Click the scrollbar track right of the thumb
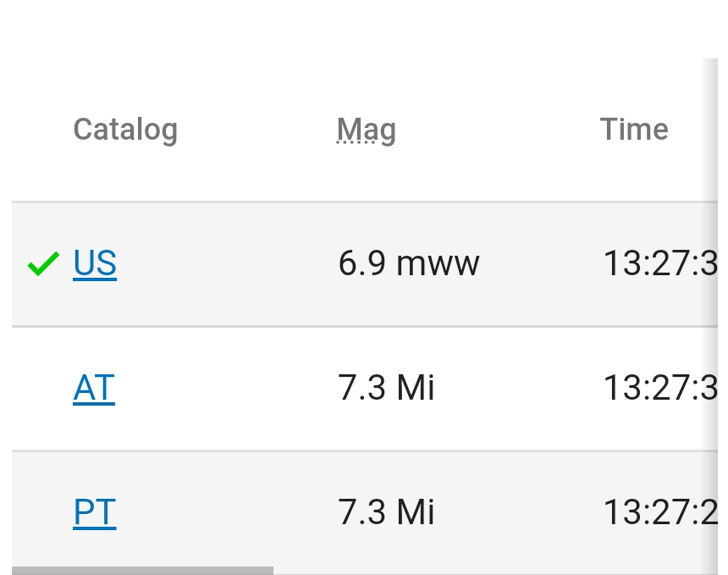This screenshot has width=728, height=575. [491, 571]
